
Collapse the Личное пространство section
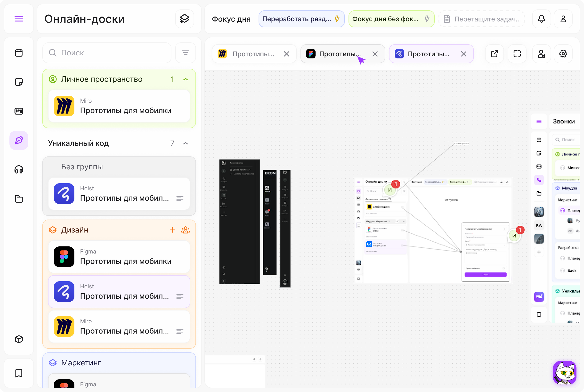click(x=185, y=79)
